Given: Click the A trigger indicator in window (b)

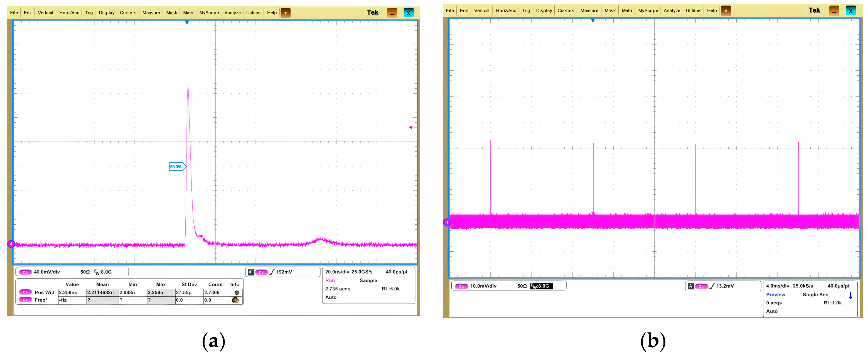Looking at the screenshot, I should click(690, 286).
